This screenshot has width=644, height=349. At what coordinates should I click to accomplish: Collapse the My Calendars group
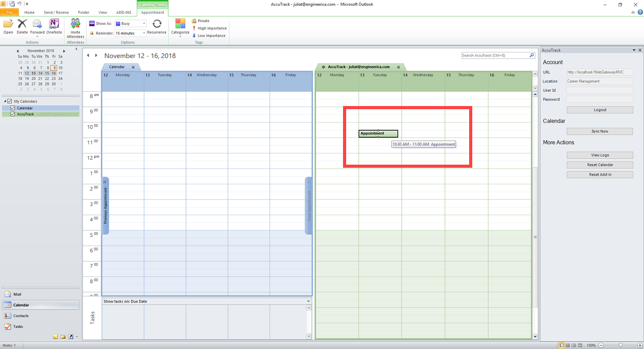pos(4,102)
